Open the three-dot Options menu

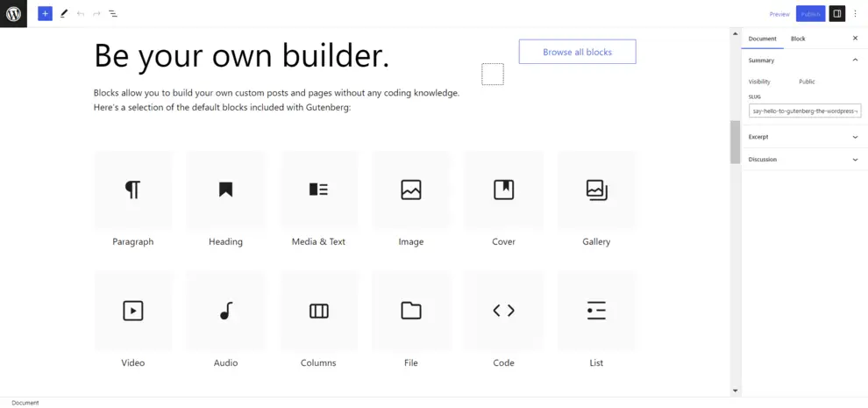point(856,14)
